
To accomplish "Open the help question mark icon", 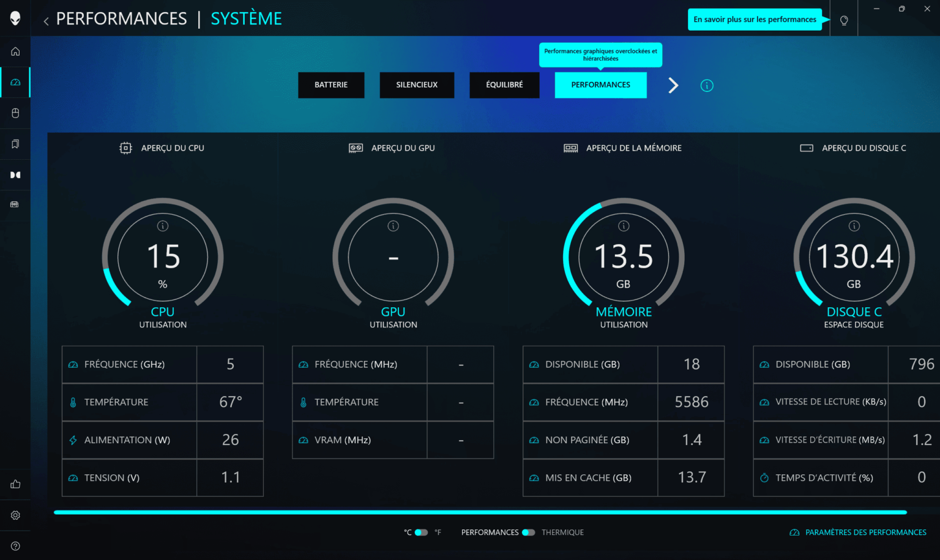I will tap(15, 546).
